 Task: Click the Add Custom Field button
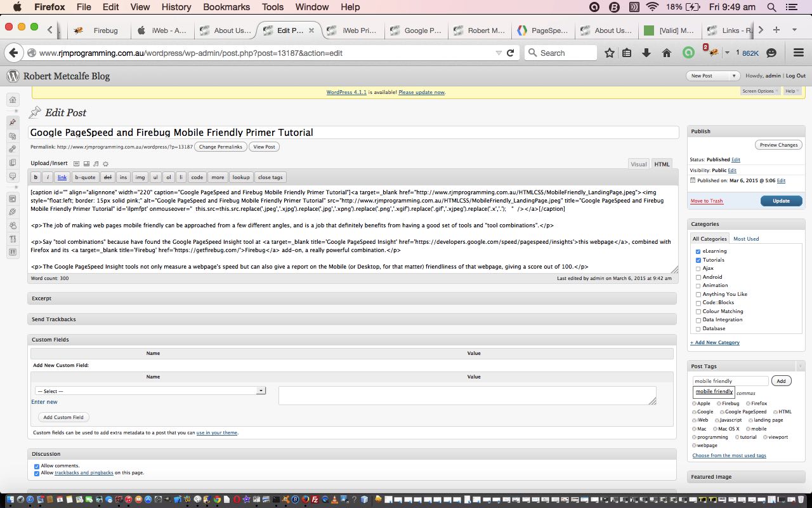(x=63, y=417)
